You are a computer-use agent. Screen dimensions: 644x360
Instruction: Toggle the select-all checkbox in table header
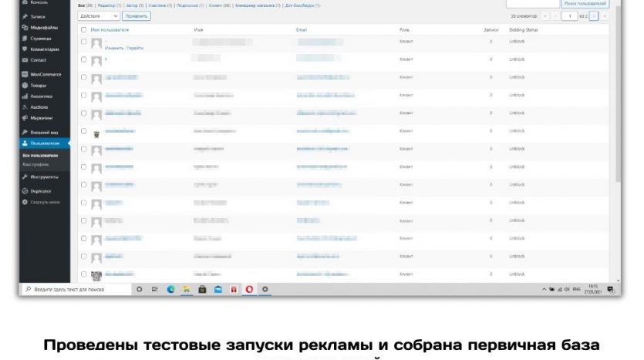[x=84, y=29]
